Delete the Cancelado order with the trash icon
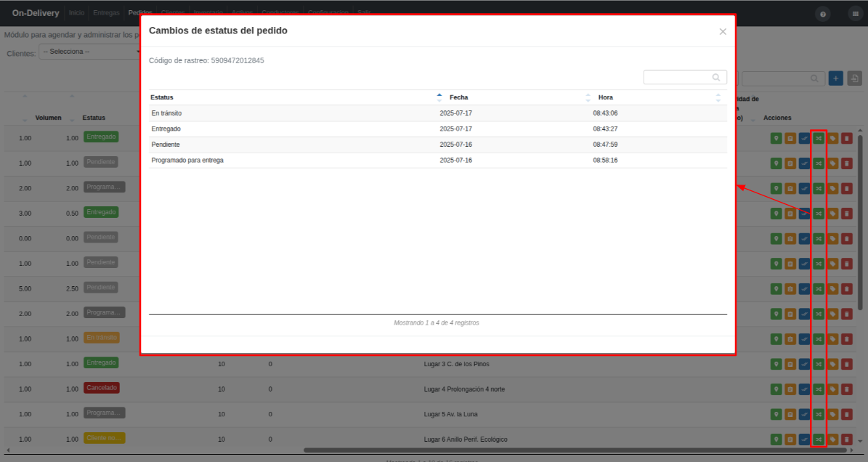The width and height of the screenshot is (868, 462). pos(846,389)
